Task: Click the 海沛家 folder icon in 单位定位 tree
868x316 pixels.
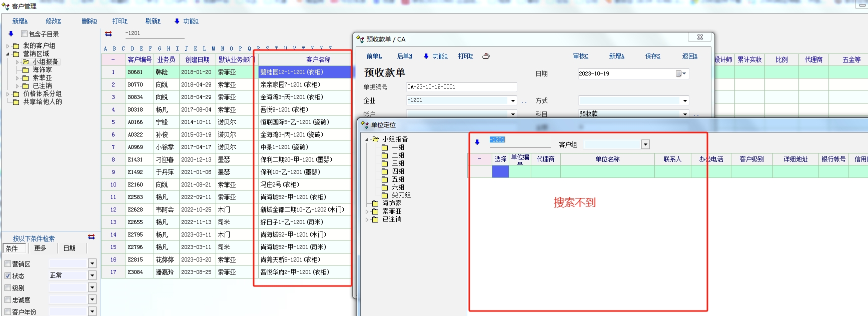Action: [x=375, y=203]
